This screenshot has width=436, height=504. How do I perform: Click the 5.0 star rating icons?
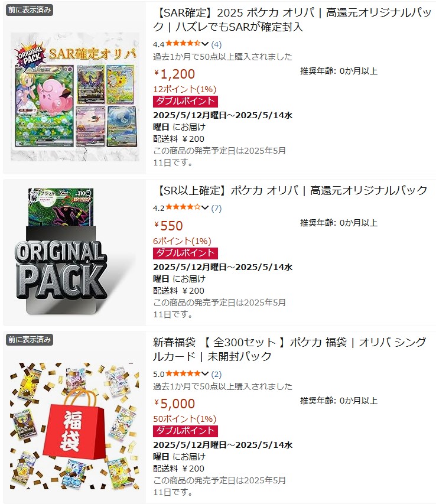click(x=183, y=373)
